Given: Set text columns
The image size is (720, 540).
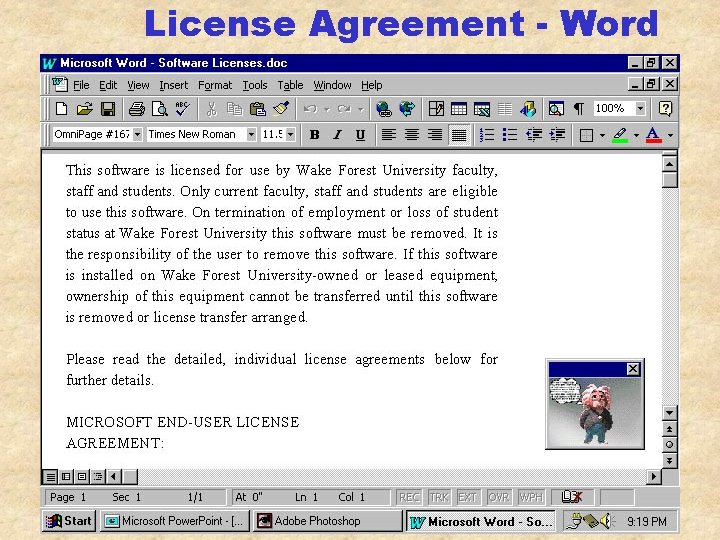Looking at the screenshot, I should (x=505, y=109).
